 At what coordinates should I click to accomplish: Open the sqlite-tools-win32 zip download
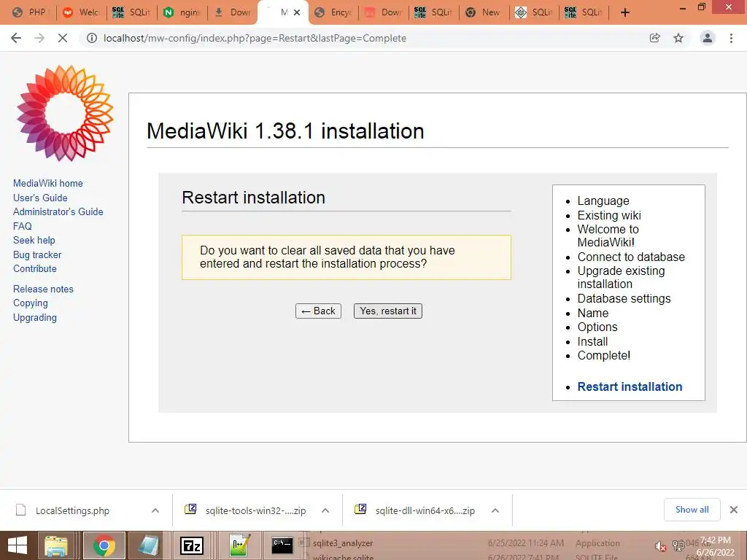coord(255,510)
